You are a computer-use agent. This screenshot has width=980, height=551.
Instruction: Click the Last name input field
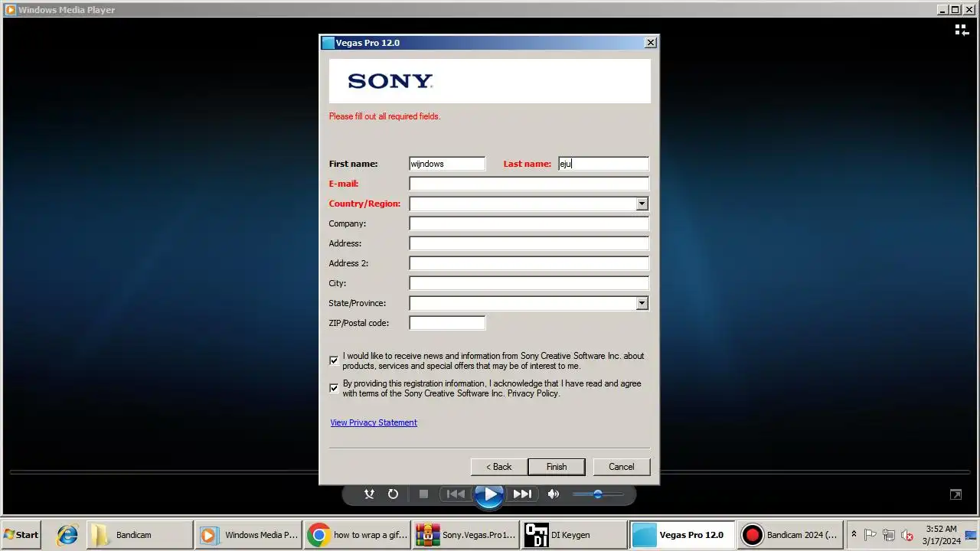coord(603,164)
